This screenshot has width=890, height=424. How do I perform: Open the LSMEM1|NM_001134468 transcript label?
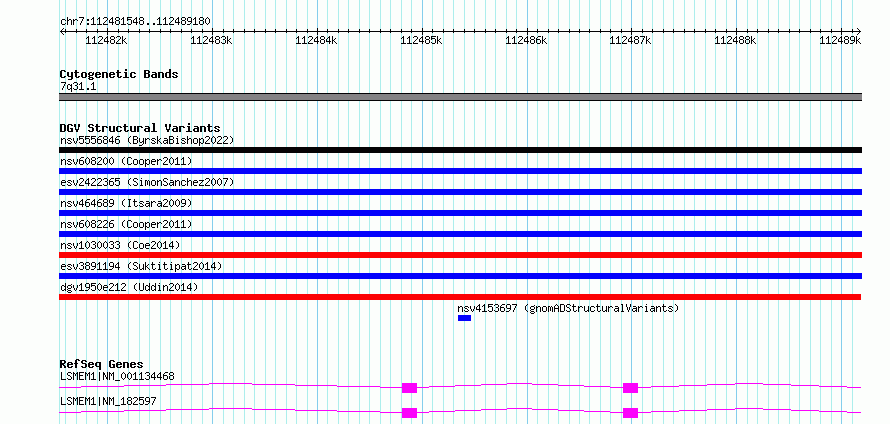(x=117, y=376)
